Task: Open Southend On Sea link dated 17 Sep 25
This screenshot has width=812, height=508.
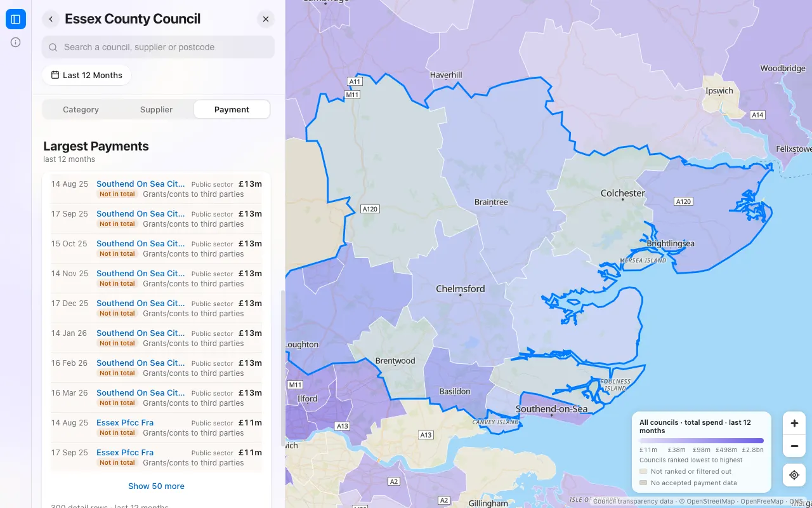Action: coord(141,214)
